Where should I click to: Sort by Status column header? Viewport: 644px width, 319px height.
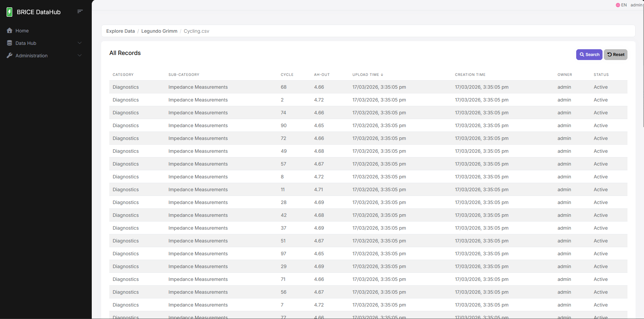601,75
